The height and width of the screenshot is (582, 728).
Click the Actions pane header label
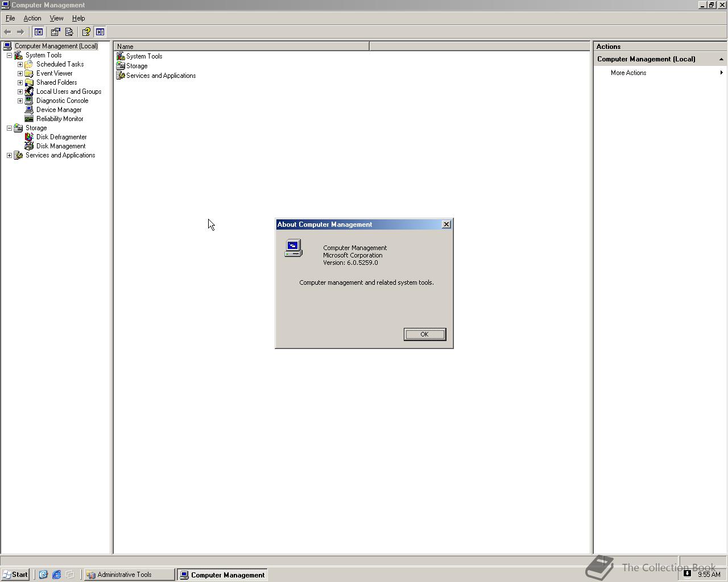click(609, 47)
